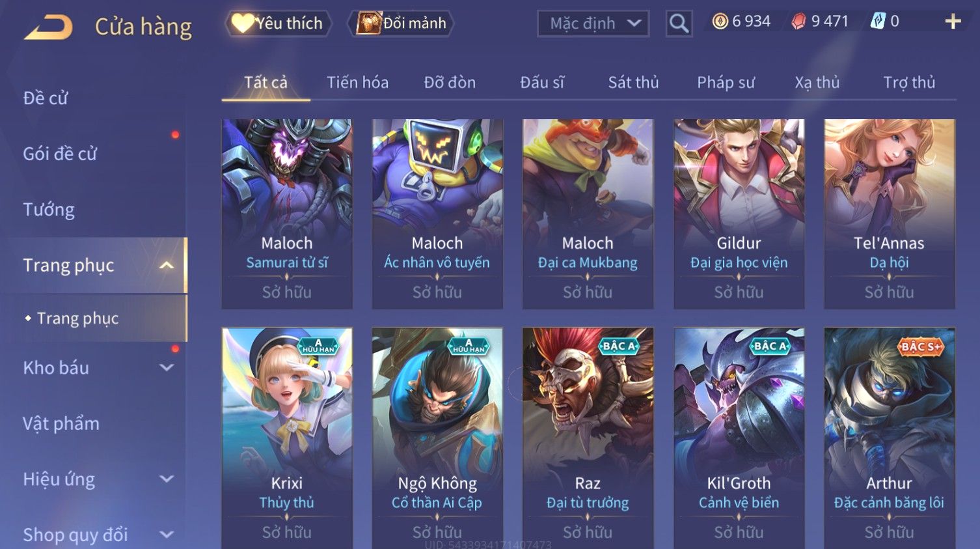This screenshot has width=980, height=549.
Task: Tap the blue voucher currency icon
Action: pos(878,21)
